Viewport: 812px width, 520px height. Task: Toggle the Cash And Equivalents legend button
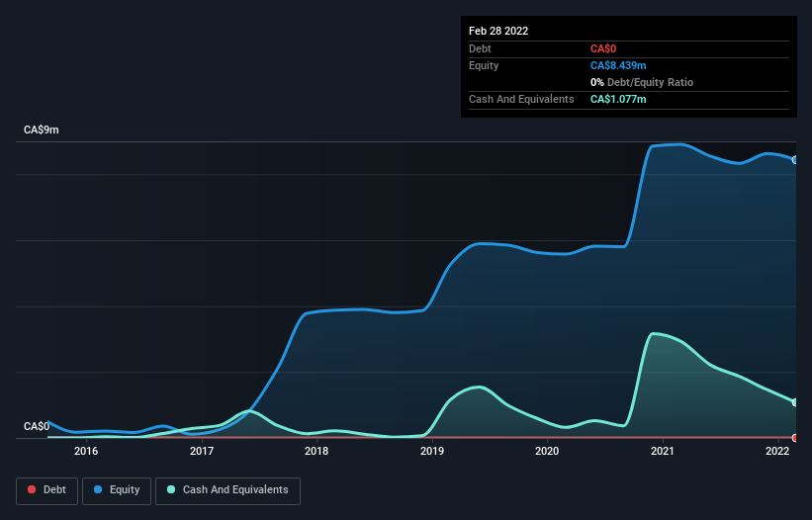pyautogui.click(x=227, y=490)
